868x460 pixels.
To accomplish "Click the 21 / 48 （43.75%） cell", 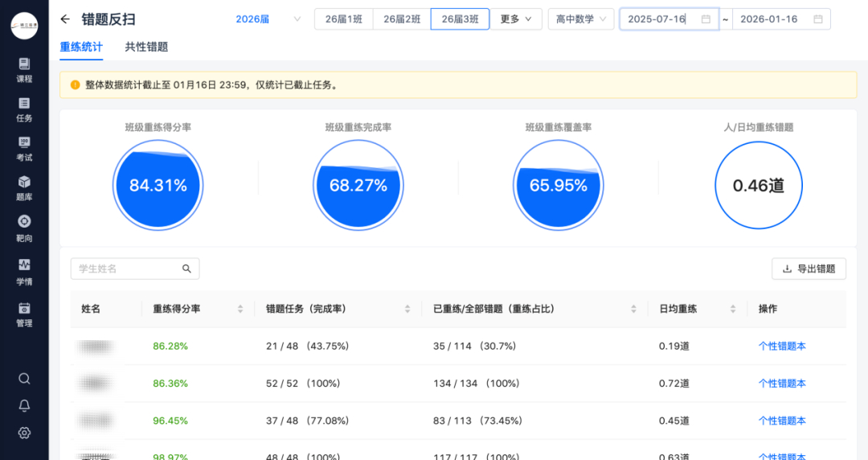I will click(307, 346).
